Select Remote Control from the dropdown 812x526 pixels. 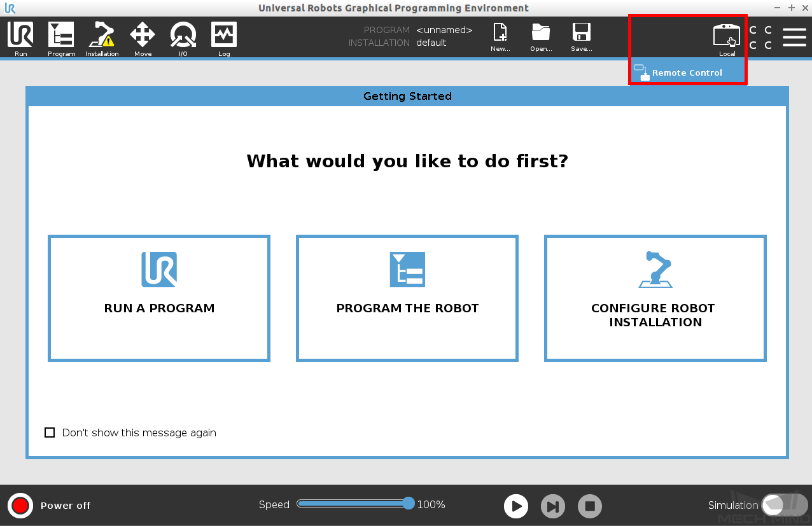click(x=687, y=73)
